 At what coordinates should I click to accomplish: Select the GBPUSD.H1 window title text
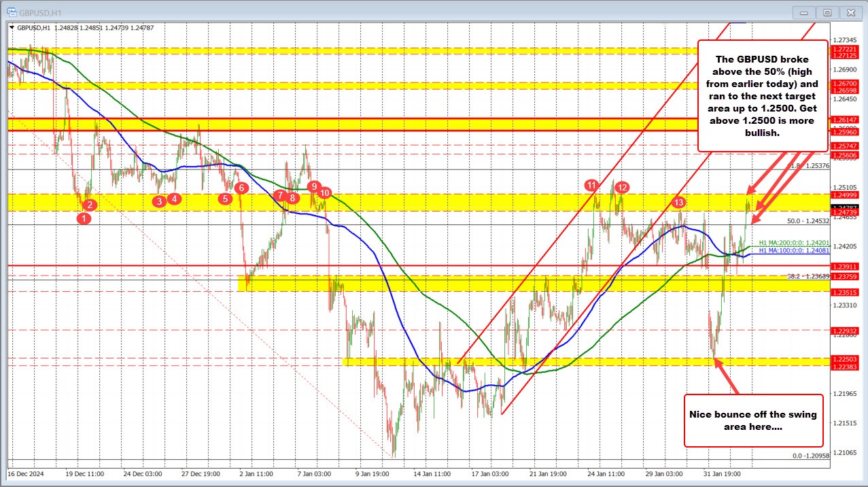41,12
